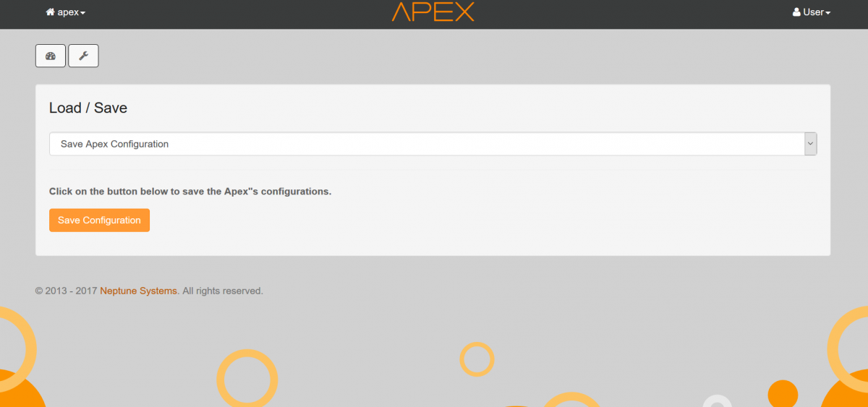
Task: Click the user silhouette icon
Action: 796,12
